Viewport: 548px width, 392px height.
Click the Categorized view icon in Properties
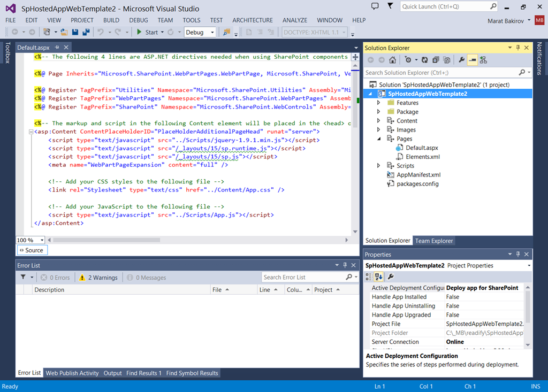click(369, 276)
